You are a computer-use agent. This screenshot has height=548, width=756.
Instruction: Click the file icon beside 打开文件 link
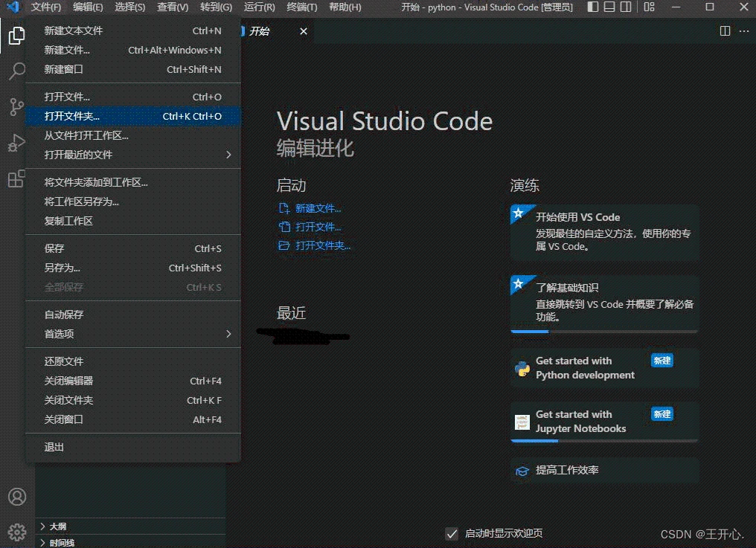point(284,227)
